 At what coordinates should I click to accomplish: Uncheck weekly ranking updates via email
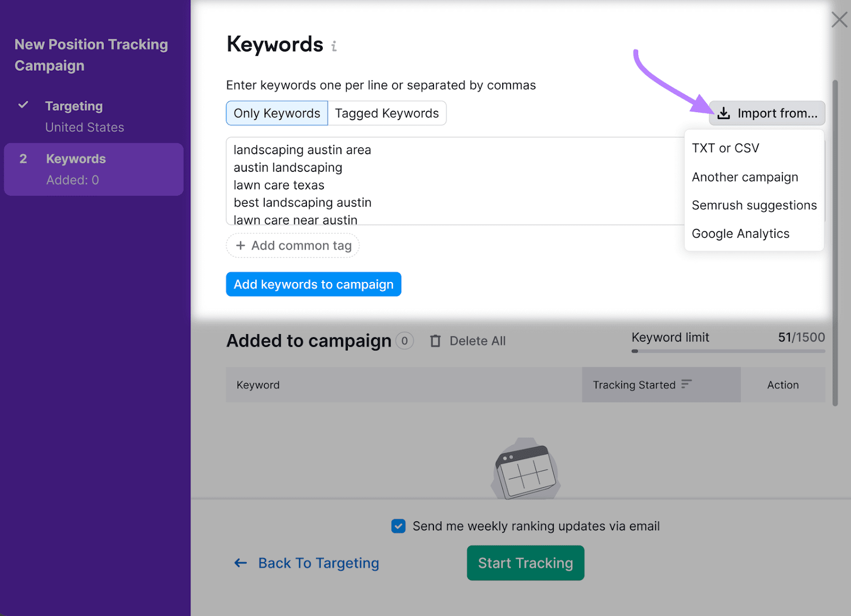coord(398,526)
